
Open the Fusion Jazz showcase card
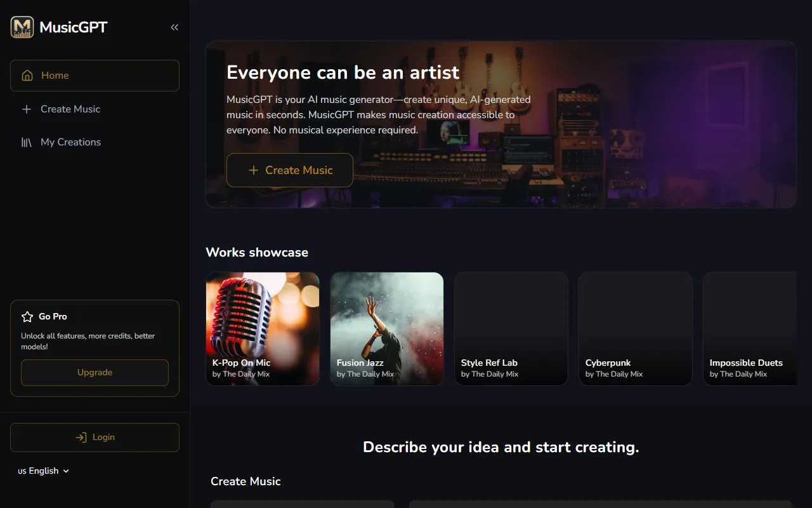pos(387,329)
